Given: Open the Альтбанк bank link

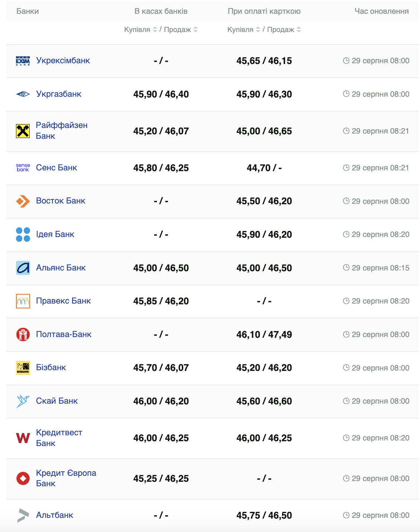Looking at the screenshot, I should point(55,515).
